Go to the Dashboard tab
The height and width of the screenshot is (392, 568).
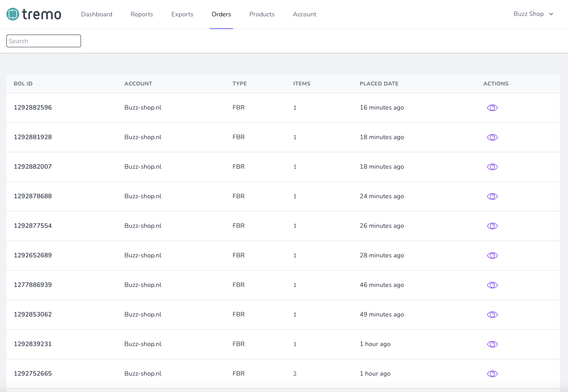click(96, 14)
